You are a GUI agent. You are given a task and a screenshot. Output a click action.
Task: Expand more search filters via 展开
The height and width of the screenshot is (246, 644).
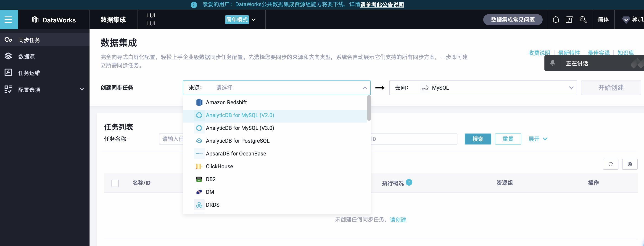[538, 139]
